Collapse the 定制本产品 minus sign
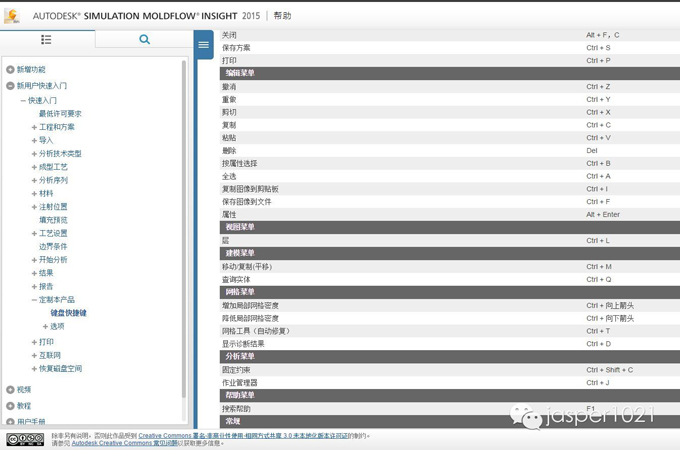The width and height of the screenshot is (680, 450). (x=34, y=300)
